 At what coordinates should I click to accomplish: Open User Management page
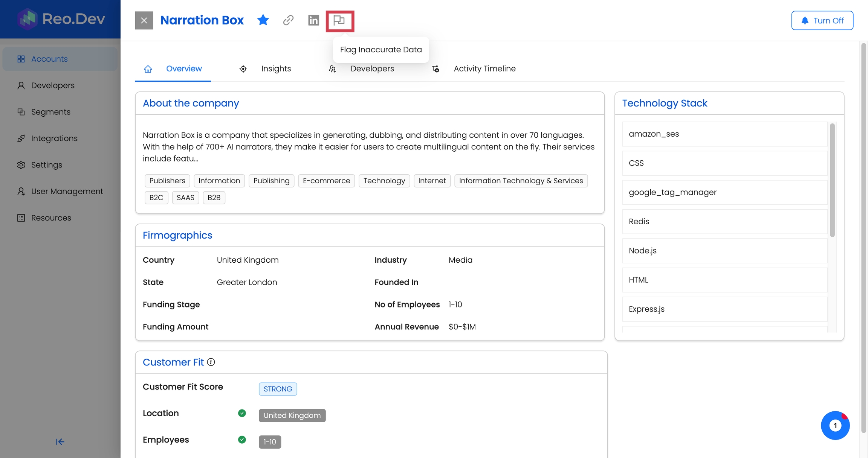(67, 192)
